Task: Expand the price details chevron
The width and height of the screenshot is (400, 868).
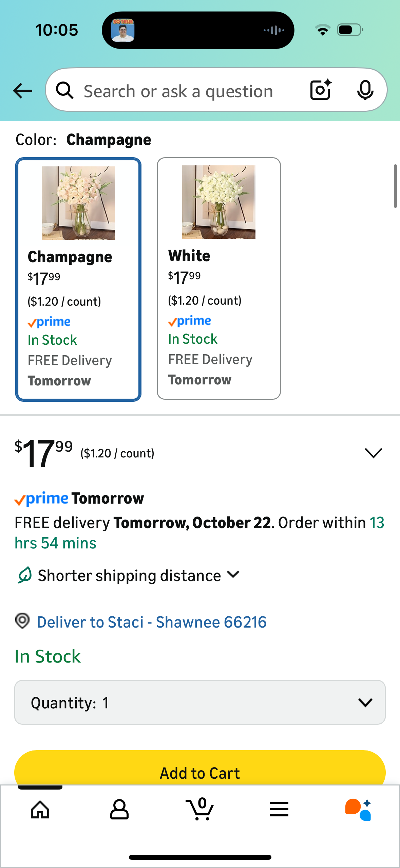Action: click(x=373, y=453)
